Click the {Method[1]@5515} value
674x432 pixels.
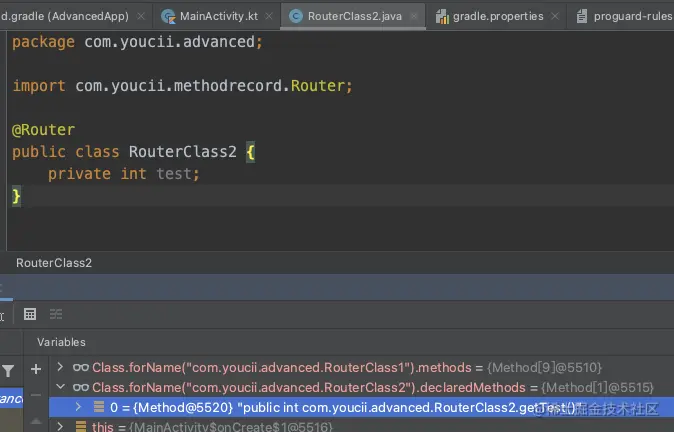point(597,388)
